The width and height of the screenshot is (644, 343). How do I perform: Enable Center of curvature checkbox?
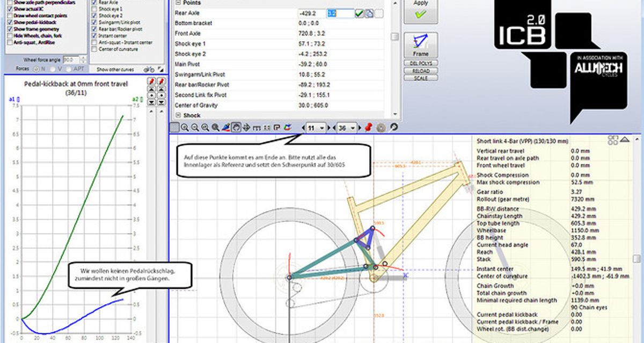tap(94, 49)
